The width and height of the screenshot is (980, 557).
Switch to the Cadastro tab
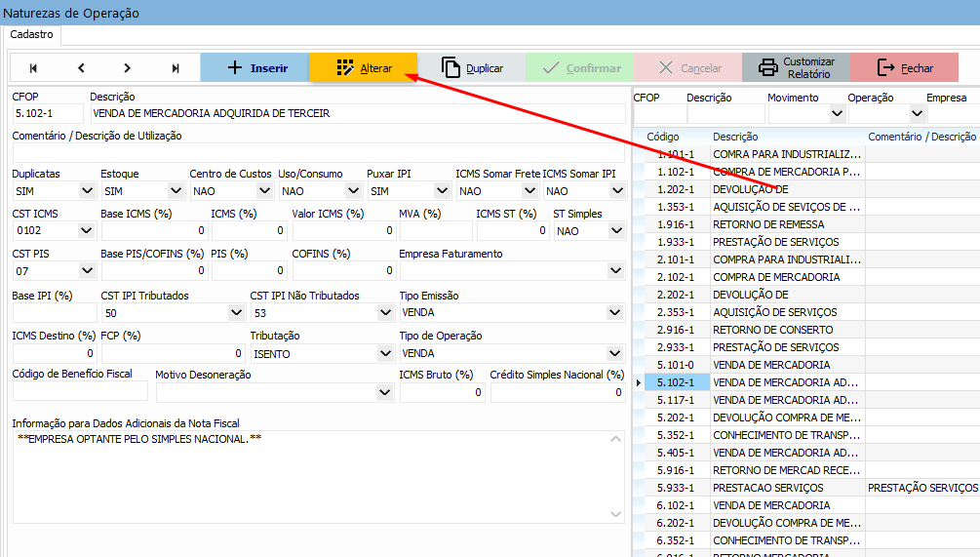click(32, 34)
